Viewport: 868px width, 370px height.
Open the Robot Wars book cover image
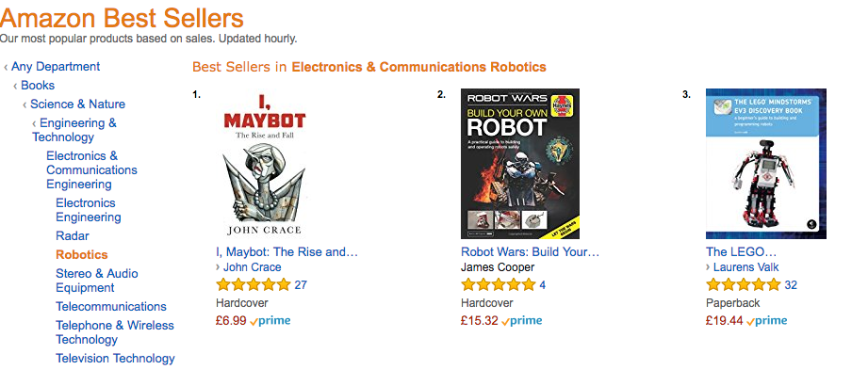tap(520, 164)
